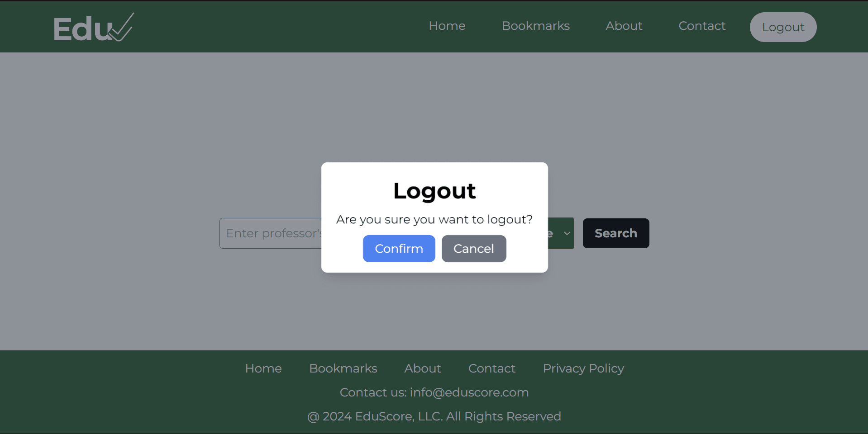This screenshot has height=434, width=868.
Task: Open Contact from the navigation bar
Action: [x=702, y=26]
